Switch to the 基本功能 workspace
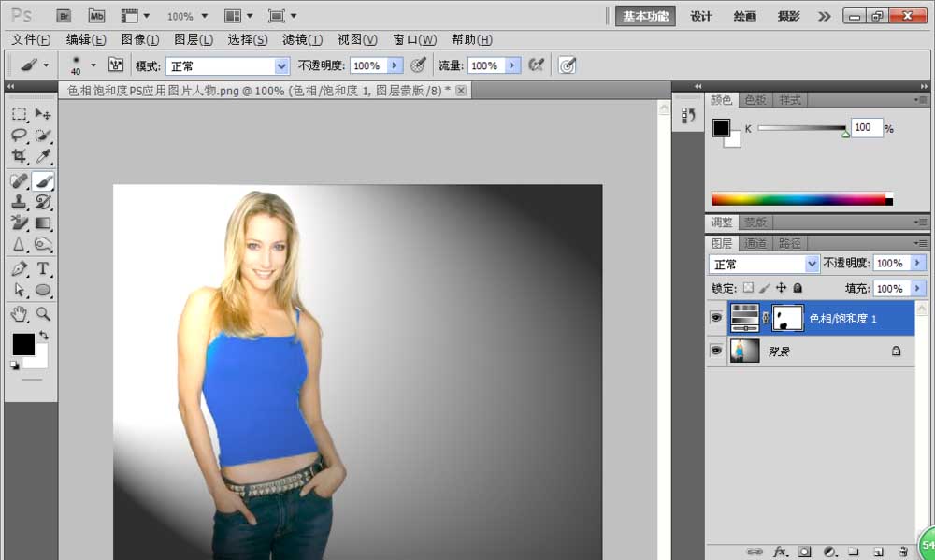The width and height of the screenshot is (935, 560). (x=645, y=16)
